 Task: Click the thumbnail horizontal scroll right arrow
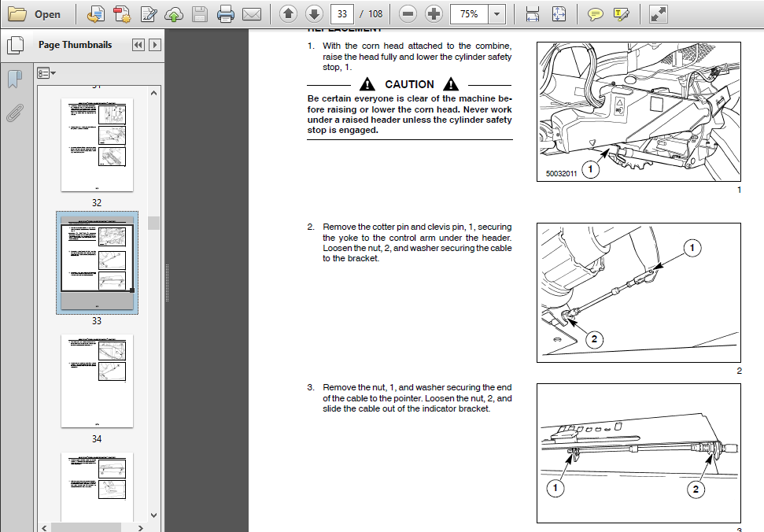pos(141,527)
